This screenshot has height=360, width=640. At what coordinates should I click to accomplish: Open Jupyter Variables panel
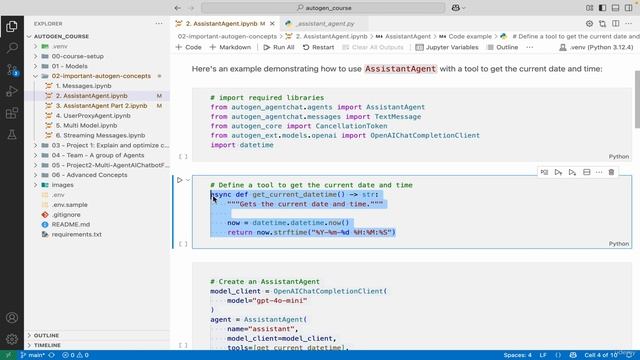447,47
